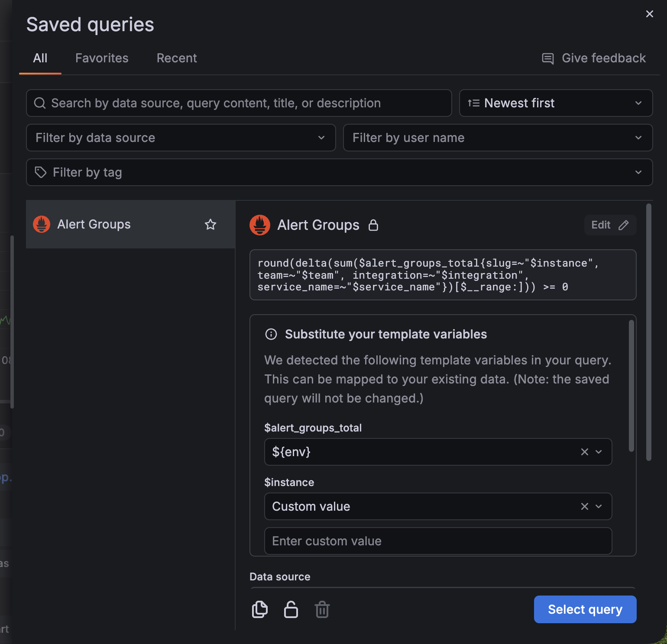Screen dimensions: 667x644
Task: Click Edit to modify the saved query
Action: pyautogui.click(x=610, y=225)
